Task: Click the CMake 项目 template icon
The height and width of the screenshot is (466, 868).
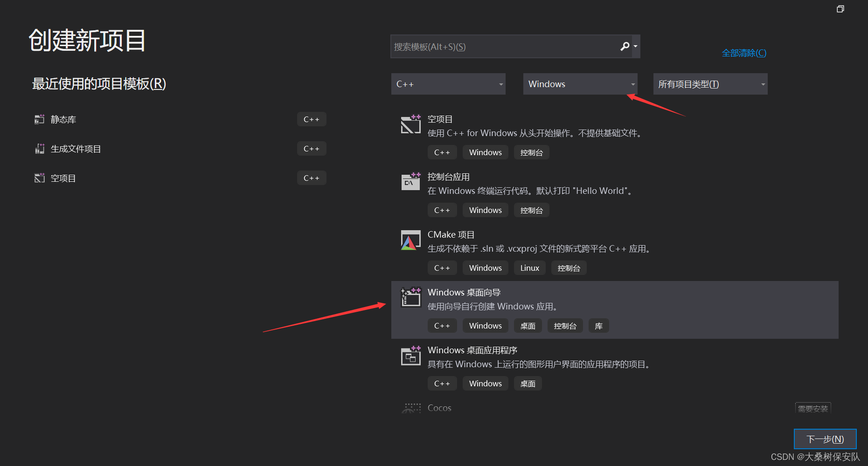Action: click(x=411, y=240)
